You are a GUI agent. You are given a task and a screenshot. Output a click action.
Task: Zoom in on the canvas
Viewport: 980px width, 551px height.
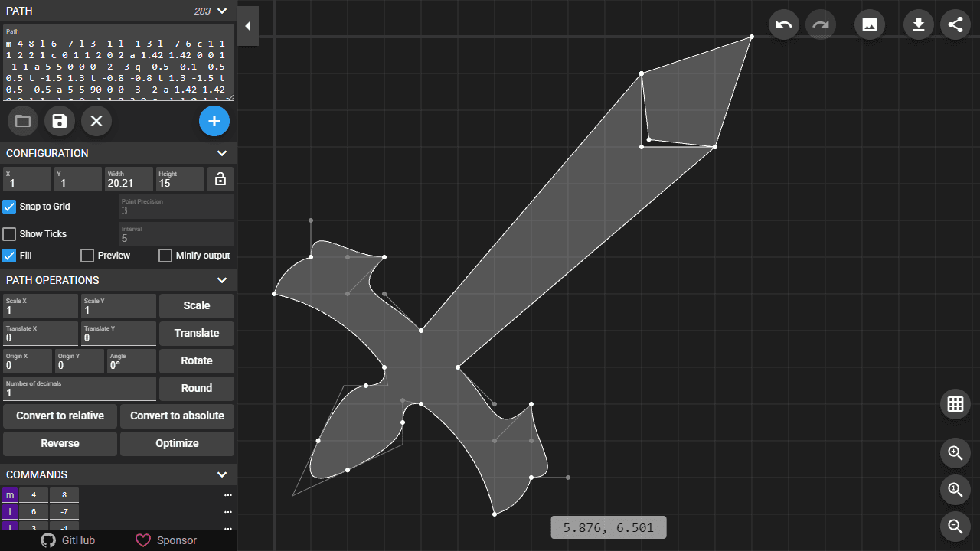pos(955,453)
